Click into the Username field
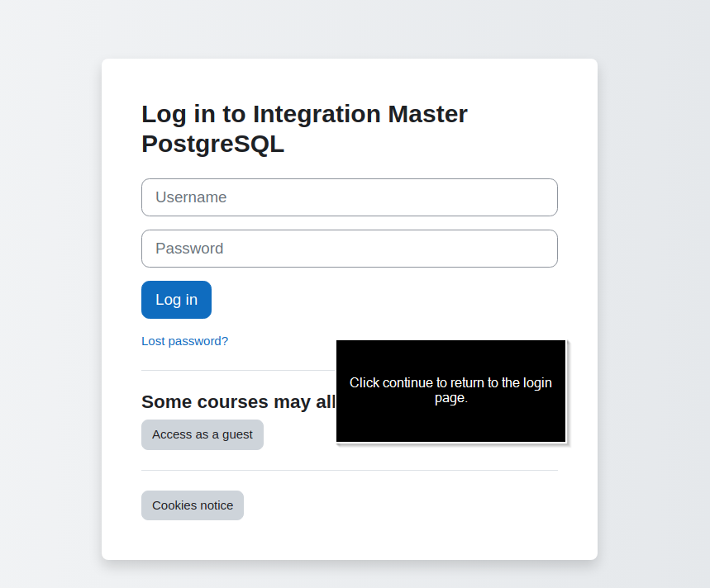This screenshot has height=588, width=710. tap(349, 197)
